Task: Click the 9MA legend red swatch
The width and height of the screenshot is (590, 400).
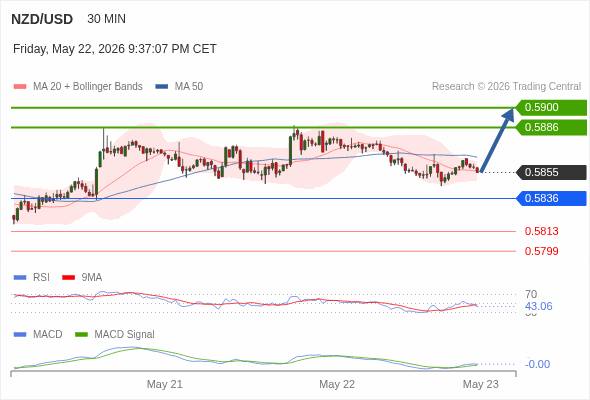Action: tap(68, 278)
